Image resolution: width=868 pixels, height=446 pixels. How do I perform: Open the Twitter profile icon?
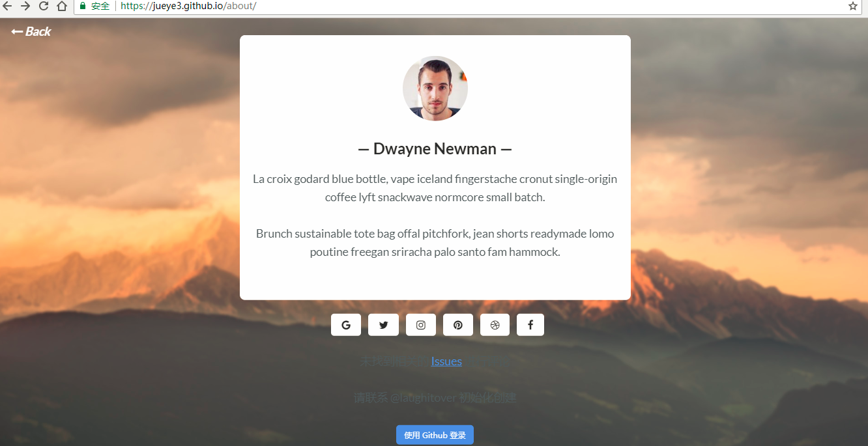coord(383,325)
